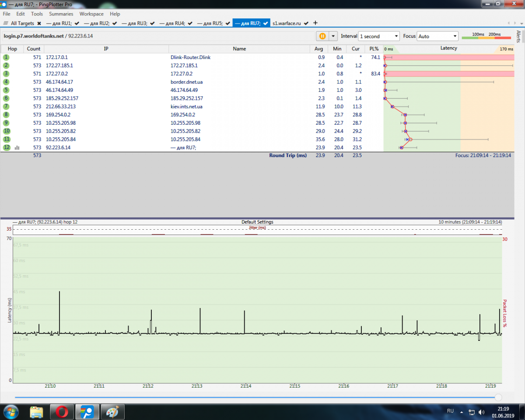The width and height of the screenshot is (525, 420).
Task: Open the Windows Start menu
Action: 10,412
